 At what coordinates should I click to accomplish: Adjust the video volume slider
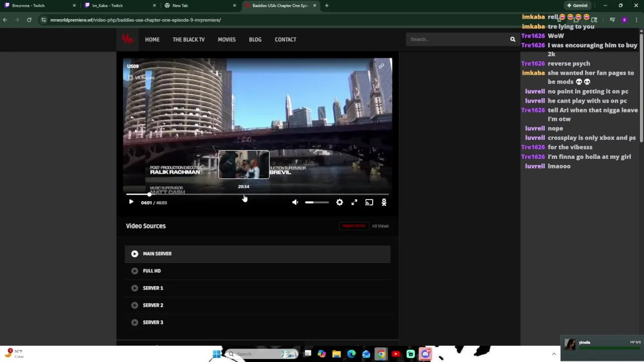click(x=317, y=202)
